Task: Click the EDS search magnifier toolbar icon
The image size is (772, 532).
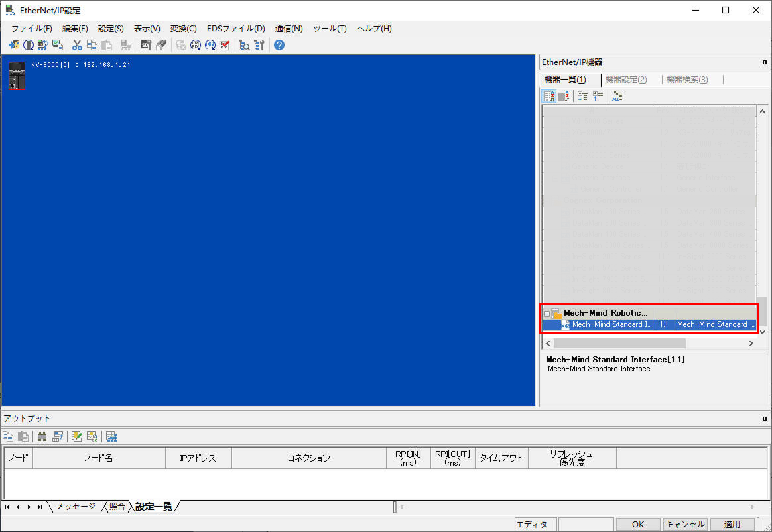Action: coord(245,44)
